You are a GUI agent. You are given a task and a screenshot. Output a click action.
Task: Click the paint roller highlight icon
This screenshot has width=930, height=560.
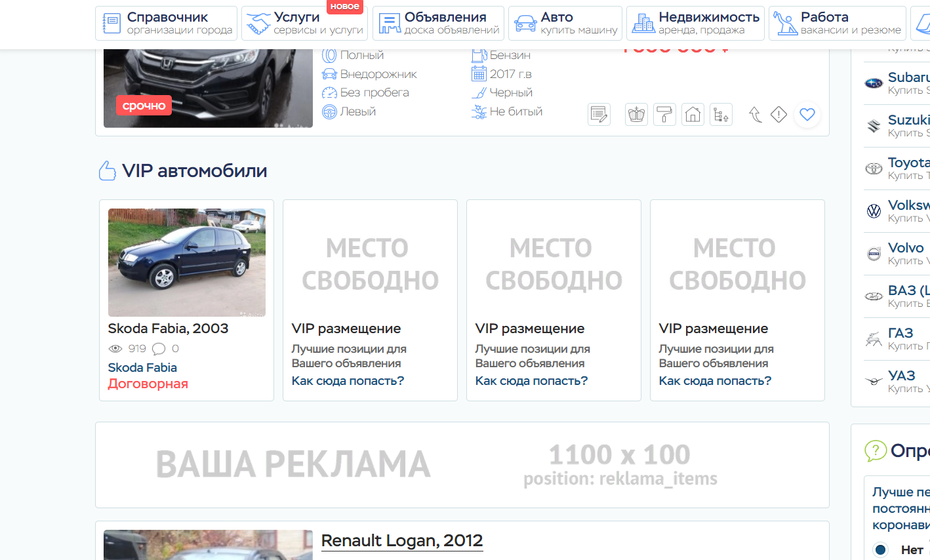click(x=664, y=115)
